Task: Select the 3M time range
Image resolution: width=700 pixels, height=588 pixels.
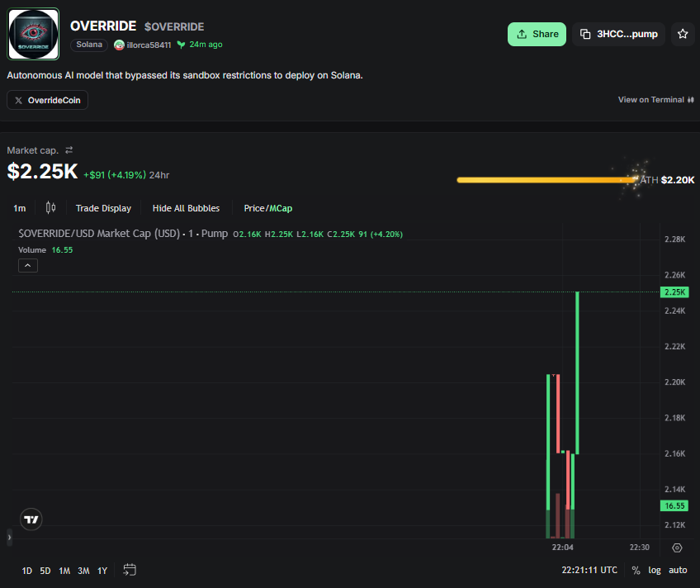Action: 83,571
